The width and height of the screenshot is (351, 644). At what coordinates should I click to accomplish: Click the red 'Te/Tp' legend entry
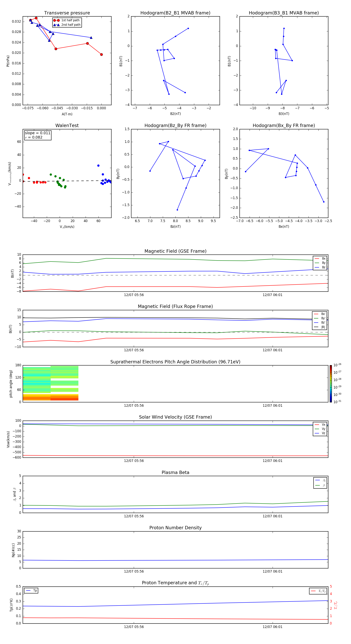[318, 591]
